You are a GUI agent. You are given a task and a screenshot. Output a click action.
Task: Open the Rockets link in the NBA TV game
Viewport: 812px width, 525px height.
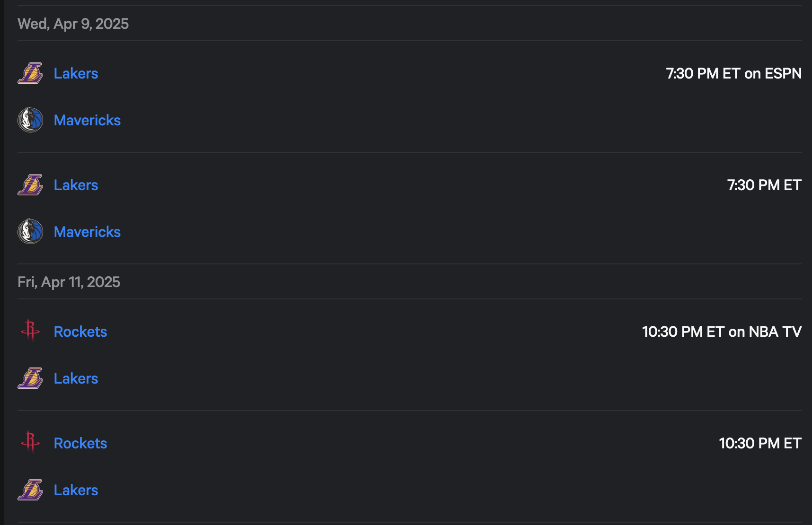80,332
